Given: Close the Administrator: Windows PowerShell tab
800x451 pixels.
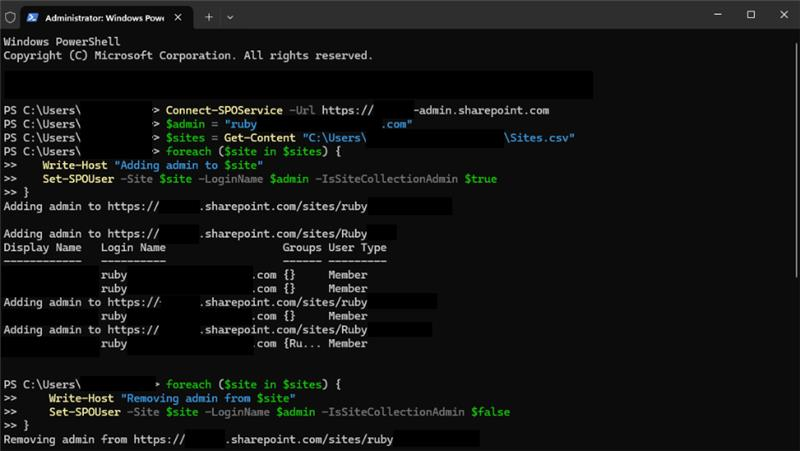Looking at the screenshot, I should (178, 17).
